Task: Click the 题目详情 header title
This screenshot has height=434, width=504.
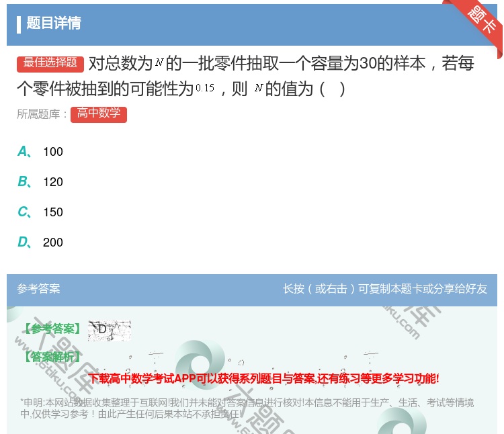Action: (x=54, y=23)
